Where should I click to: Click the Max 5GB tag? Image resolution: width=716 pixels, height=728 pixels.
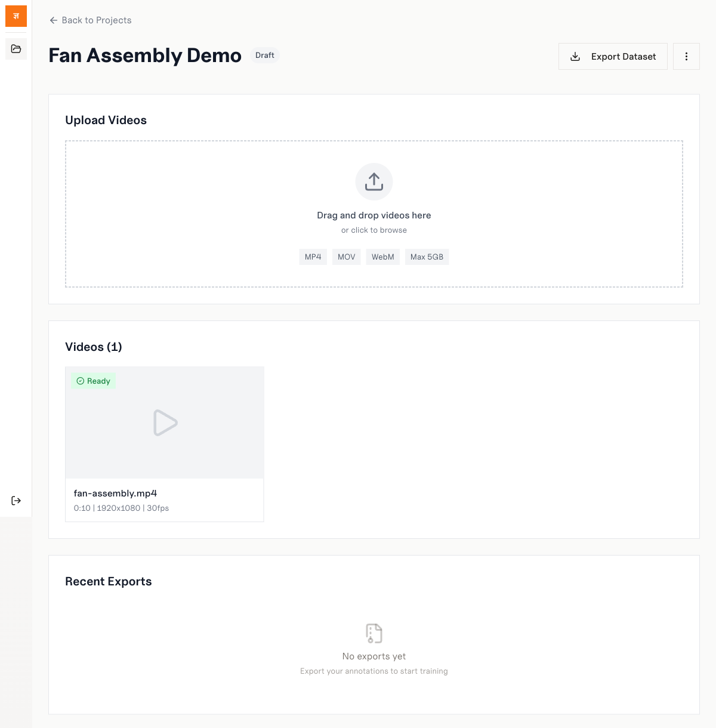pyautogui.click(x=427, y=257)
